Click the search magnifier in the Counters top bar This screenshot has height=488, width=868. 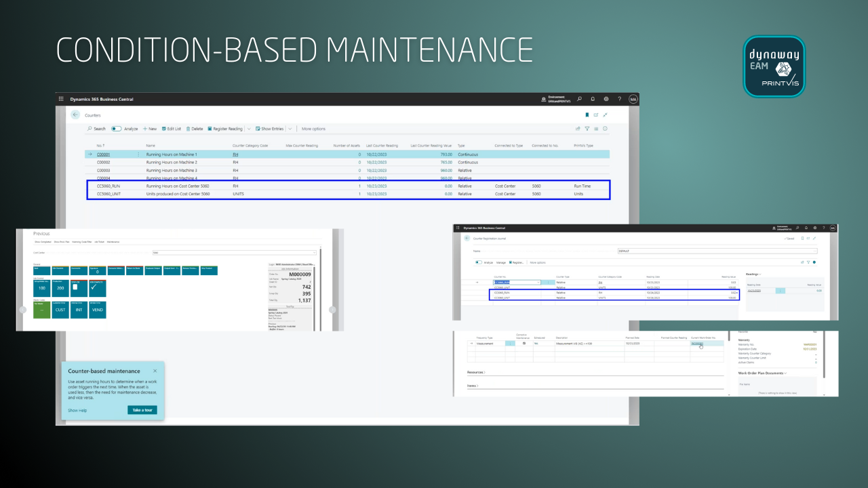[579, 99]
